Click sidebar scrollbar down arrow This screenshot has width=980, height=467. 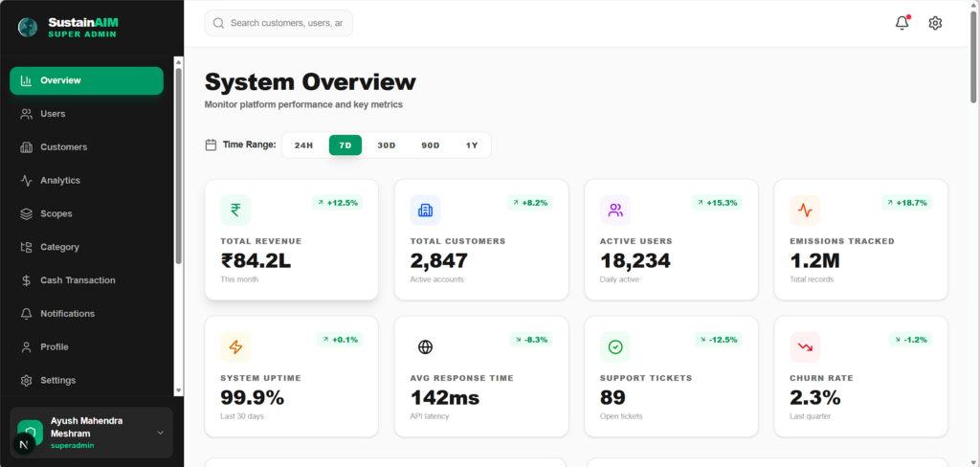(x=179, y=390)
